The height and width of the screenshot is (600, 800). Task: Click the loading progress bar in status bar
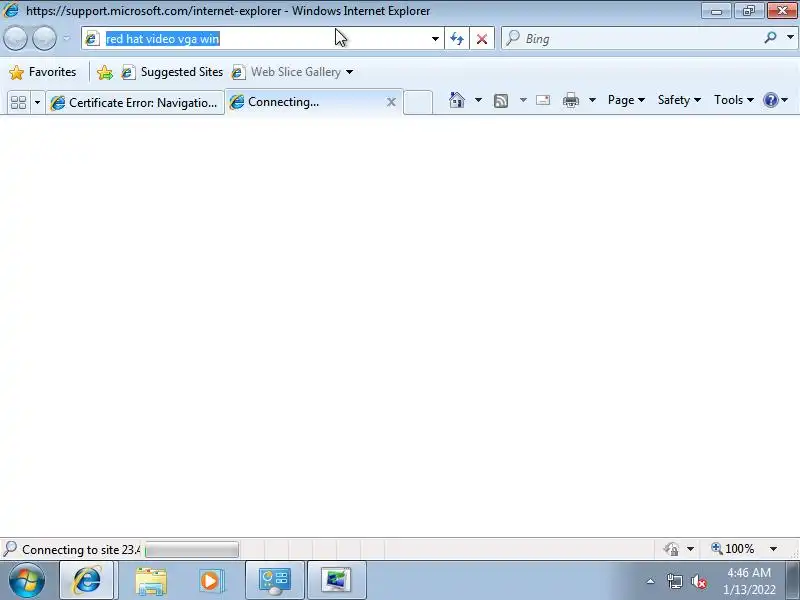coord(192,549)
